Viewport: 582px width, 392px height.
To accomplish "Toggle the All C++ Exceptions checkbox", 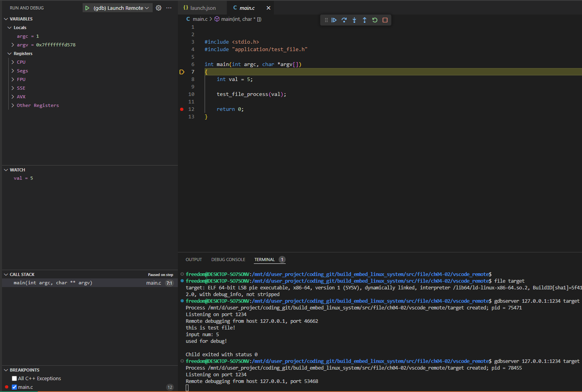I will coord(15,379).
